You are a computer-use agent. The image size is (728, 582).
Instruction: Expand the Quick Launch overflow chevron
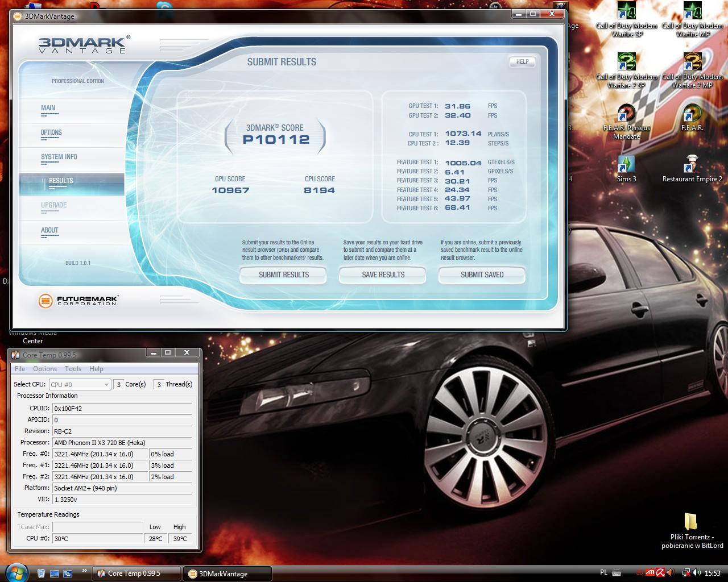(85, 570)
